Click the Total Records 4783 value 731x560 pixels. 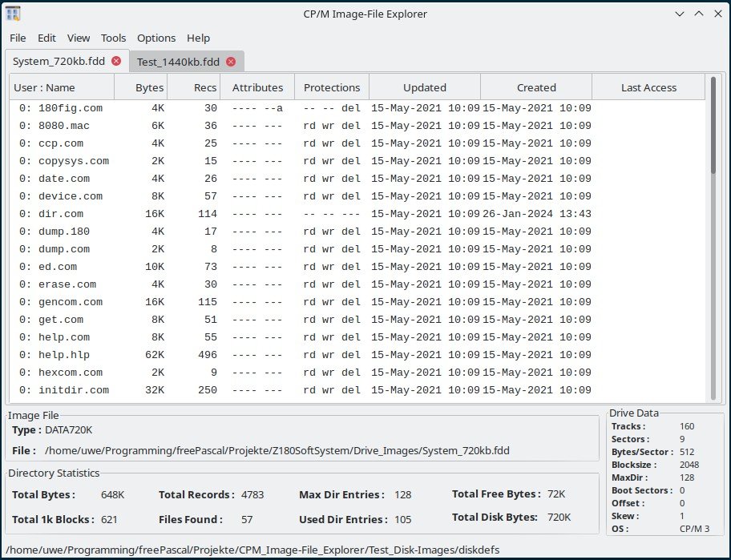(x=252, y=495)
